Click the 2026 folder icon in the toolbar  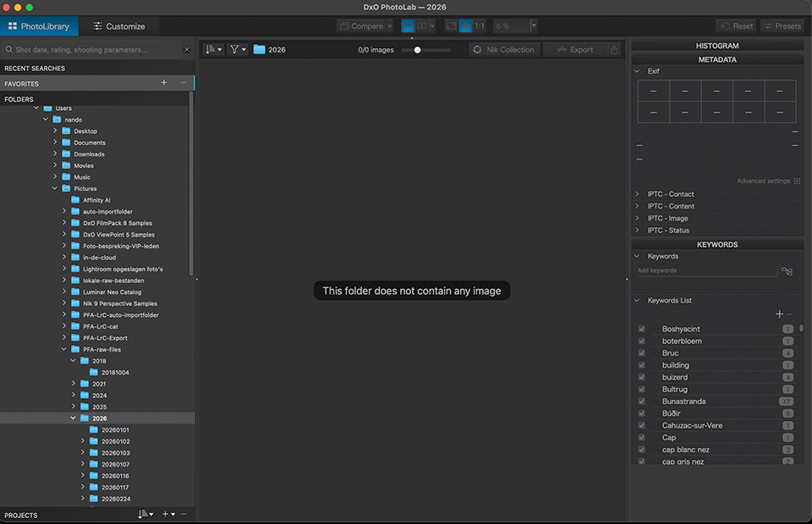point(259,50)
